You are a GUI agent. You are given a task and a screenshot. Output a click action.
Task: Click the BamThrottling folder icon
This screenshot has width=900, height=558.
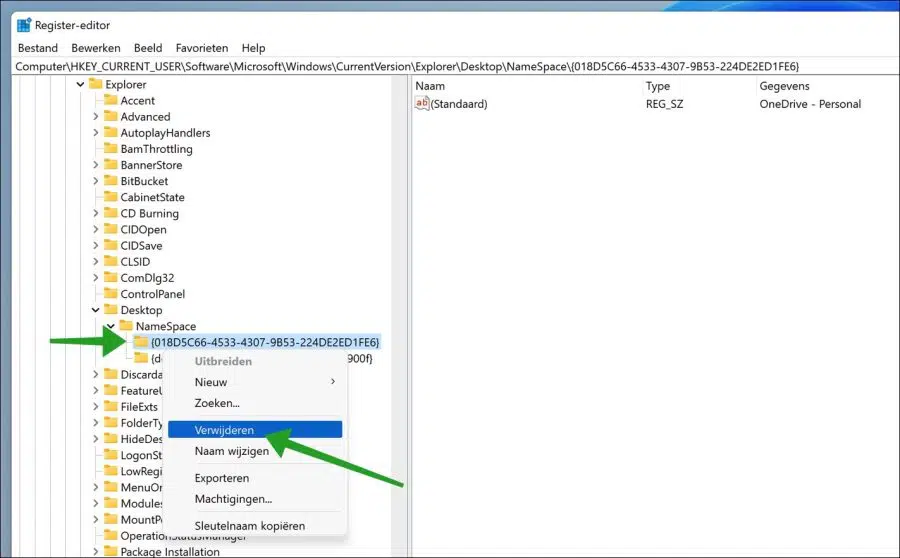(x=111, y=148)
